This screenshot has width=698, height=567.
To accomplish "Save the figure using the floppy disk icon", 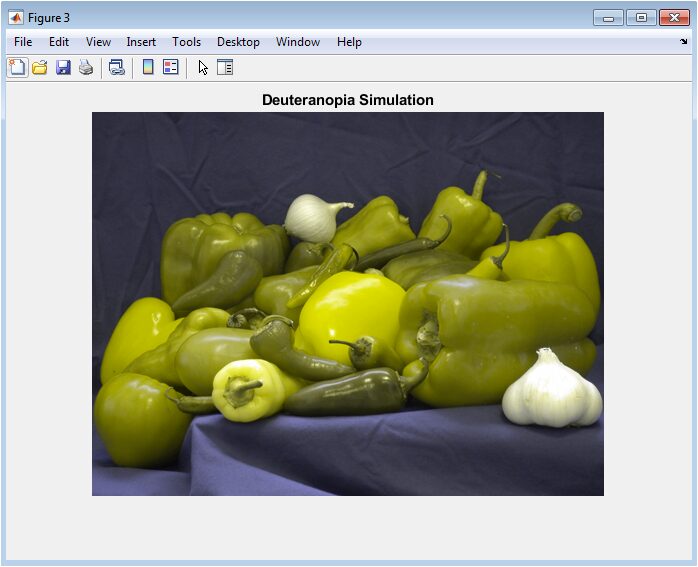I will coord(63,68).
